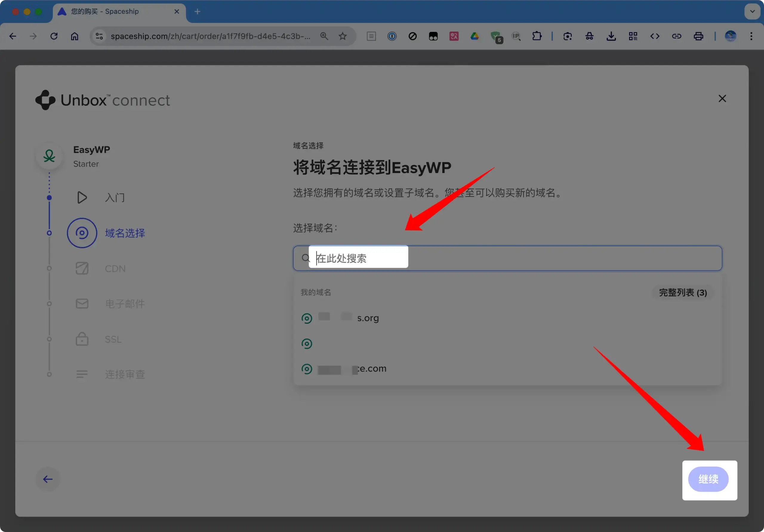Click the link chain extension icon
This screenshot has width=764, height=532.
click(677, 36)
